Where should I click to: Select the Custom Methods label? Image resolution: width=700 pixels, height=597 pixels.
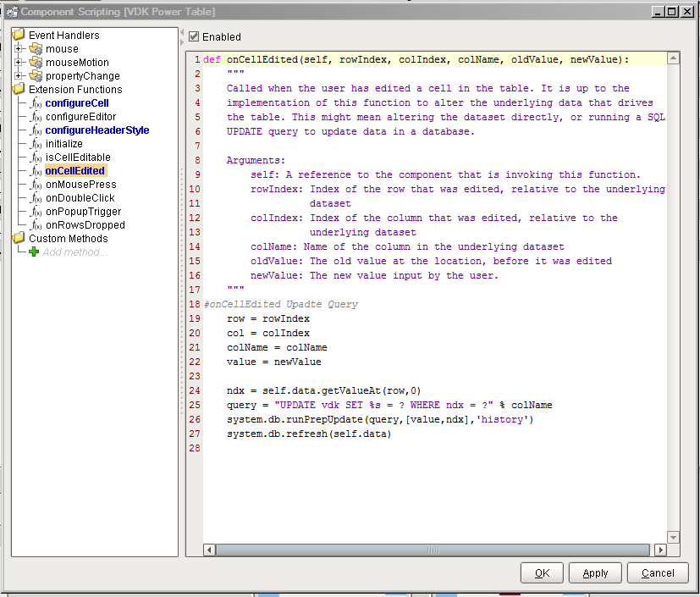(x=69, y=239)
